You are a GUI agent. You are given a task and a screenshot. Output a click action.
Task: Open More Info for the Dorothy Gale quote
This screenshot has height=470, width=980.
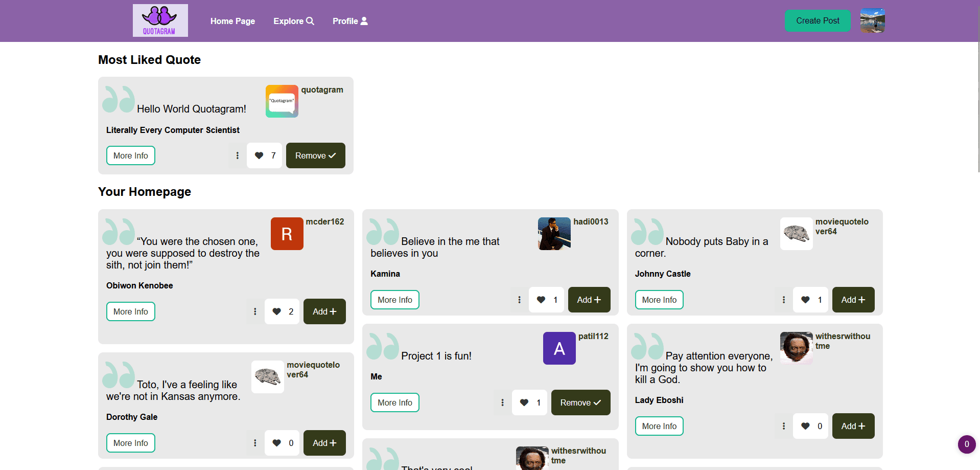tap(130, 443)
